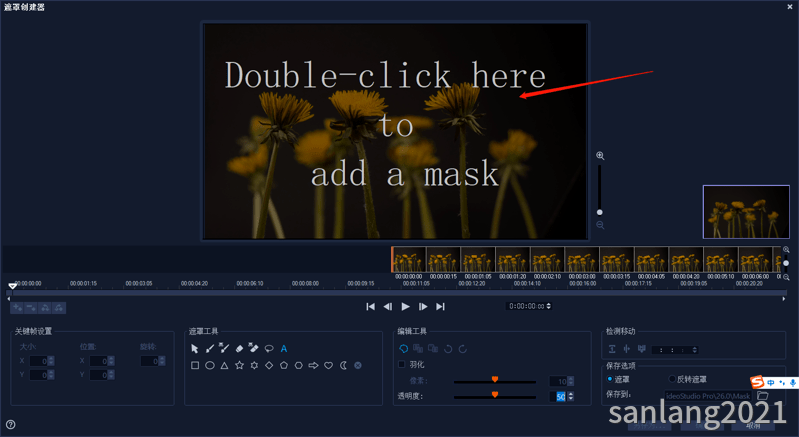This screenshot has height=437, width=799.
Task: Click the zoom in magnifier beside preview
Action: tap(600, 156)
